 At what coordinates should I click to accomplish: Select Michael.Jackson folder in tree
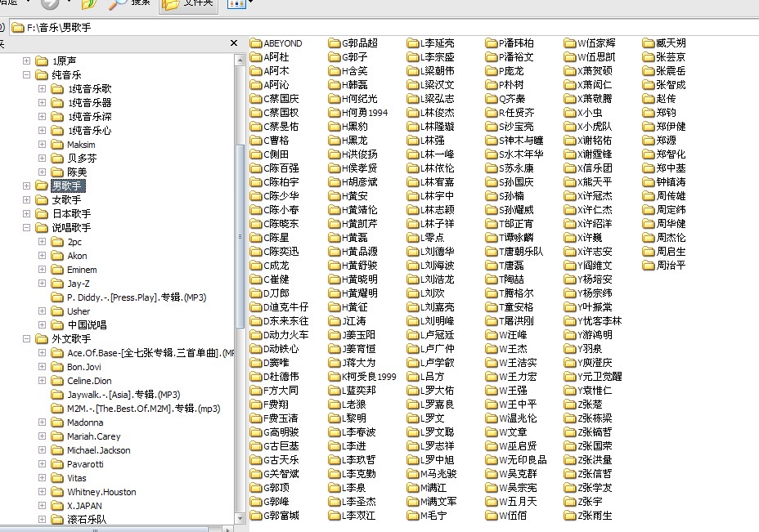click(98, 450)
